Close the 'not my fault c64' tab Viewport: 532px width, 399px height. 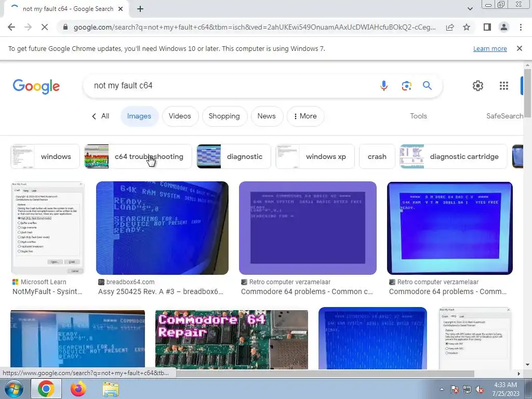(121, 9)
